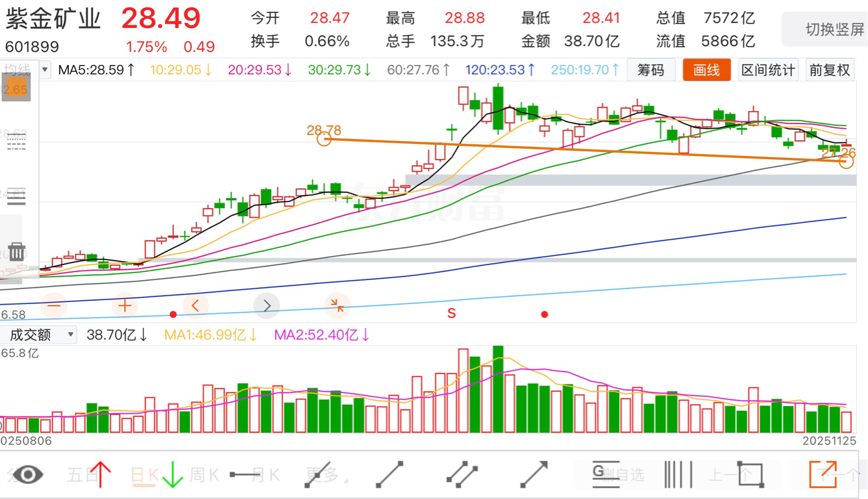This screenshot has height=499, width=868.
Task: Select the rectangle drawing tool
Action: 750,474
